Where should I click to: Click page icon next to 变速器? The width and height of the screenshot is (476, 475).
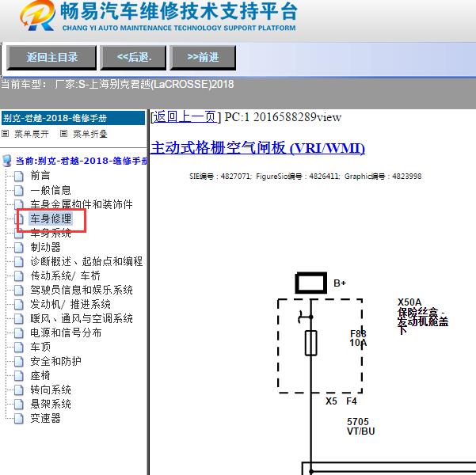(x=19, y=418)
